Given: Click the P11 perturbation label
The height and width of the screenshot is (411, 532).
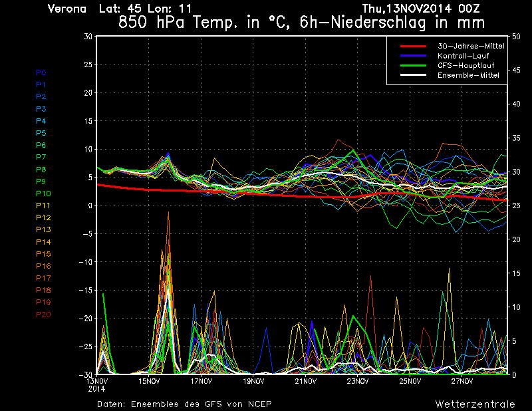Looking at the screenshot, I should pyautogui.click(x=43, y=205).
